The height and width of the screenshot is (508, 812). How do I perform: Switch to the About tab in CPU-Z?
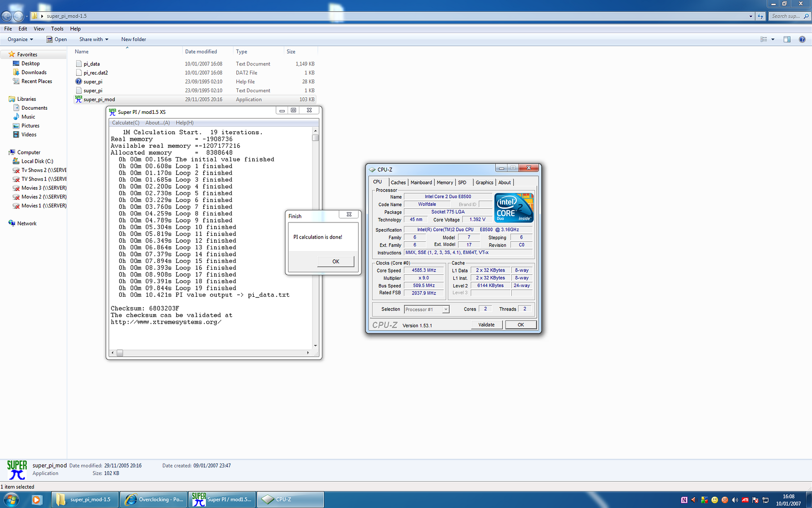(505, 183)
